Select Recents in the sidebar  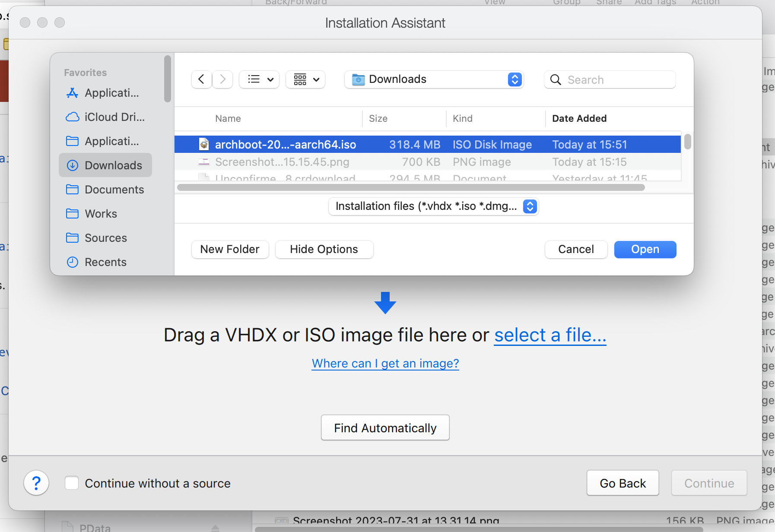click(105, 262)
